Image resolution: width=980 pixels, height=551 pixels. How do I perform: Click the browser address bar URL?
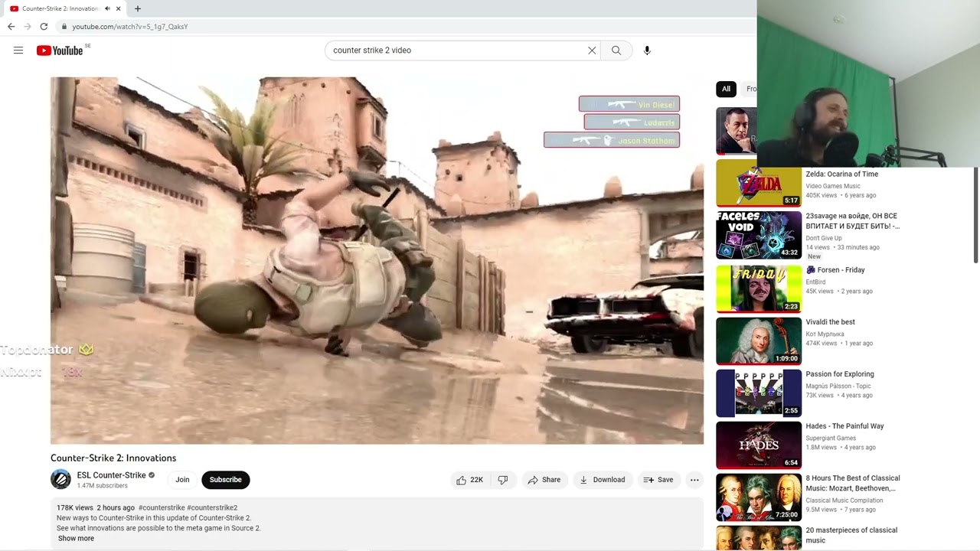click(x=130, y=27)
